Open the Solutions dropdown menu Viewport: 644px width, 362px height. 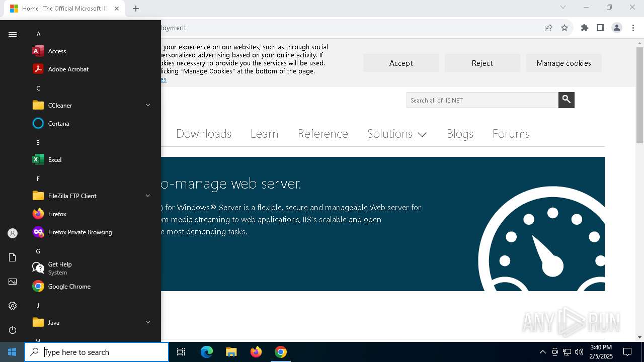pyautogui.click(x=397, y=134)
